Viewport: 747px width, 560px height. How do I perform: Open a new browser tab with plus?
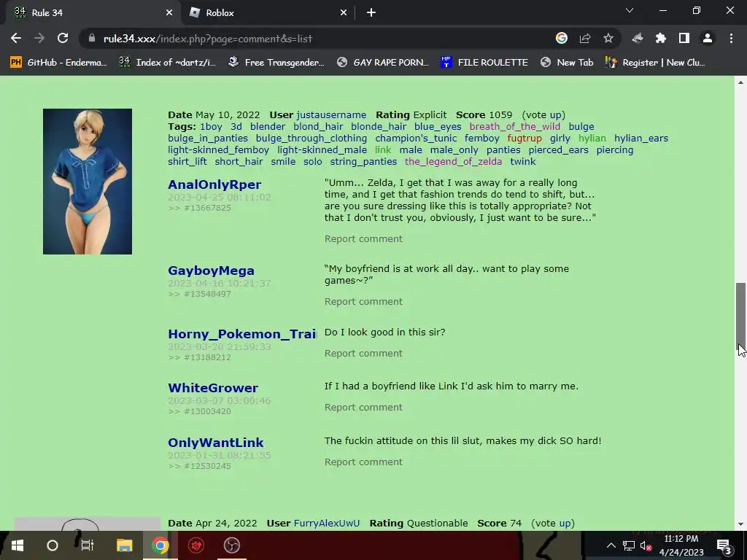point(371,13)
